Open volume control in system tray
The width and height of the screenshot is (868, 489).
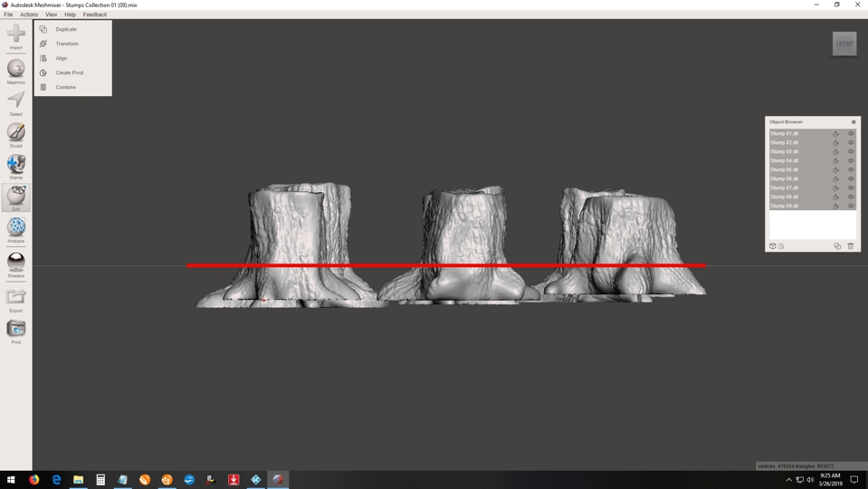pos(810,480)
